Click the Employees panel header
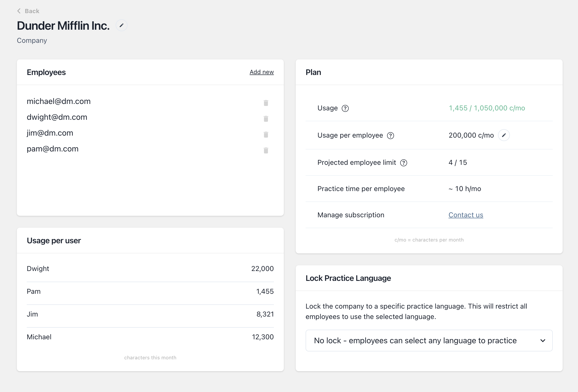This screenshot has height=392, width=578. click(46, 72)
